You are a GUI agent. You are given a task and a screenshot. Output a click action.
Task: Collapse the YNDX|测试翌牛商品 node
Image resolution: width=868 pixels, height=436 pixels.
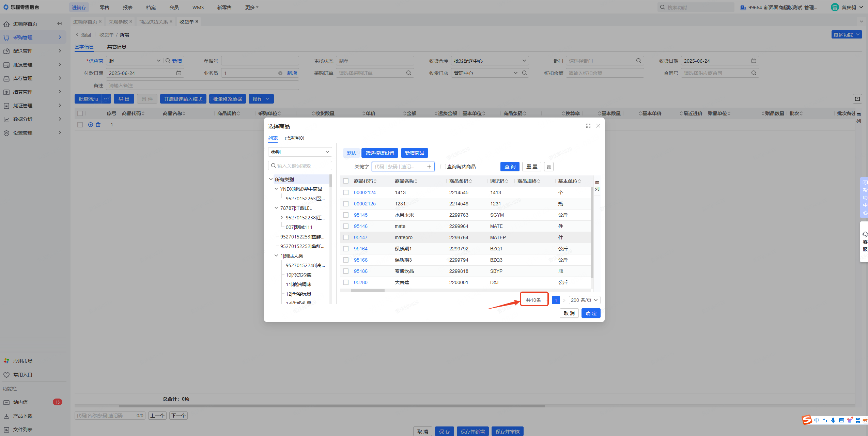coord(276,189)
